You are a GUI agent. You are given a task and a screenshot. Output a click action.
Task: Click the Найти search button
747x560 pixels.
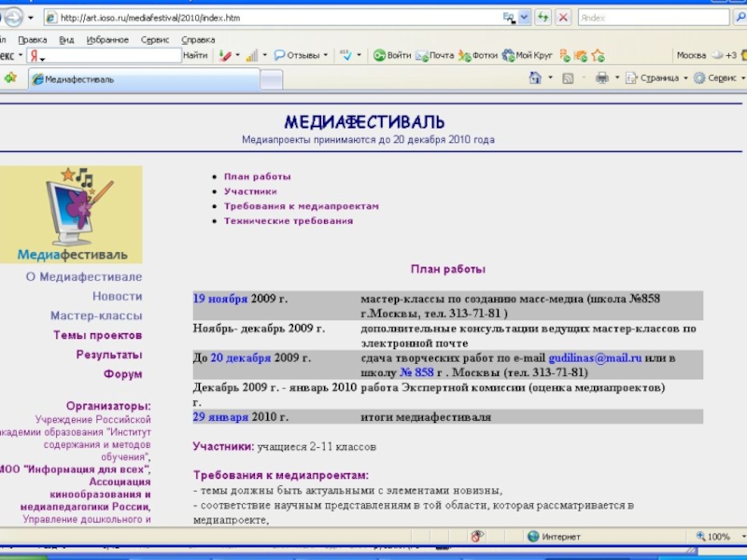click(195, 56)
